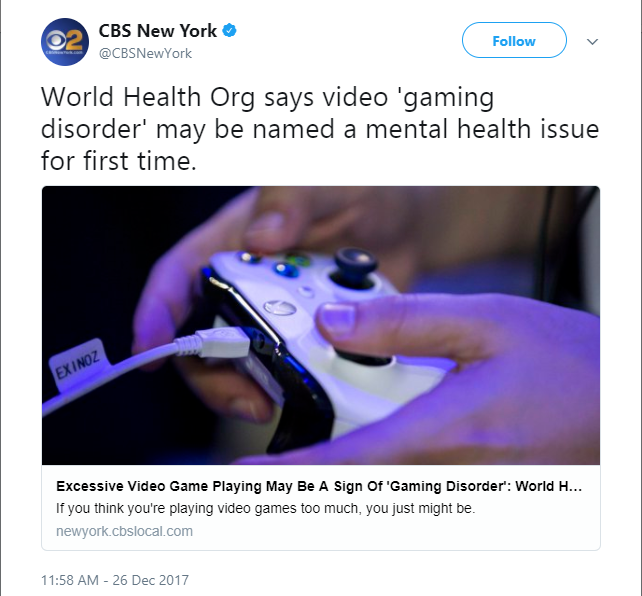Click the article summary about playing too much
The width and height of the screenshot is (642, 596).
(x=265, y=508)
